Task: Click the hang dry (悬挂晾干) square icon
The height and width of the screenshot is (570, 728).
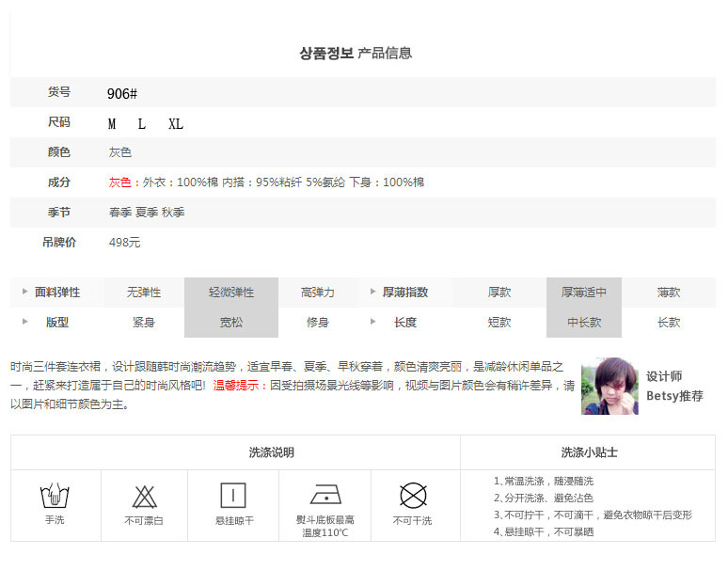Action: [x=233, y=496]
